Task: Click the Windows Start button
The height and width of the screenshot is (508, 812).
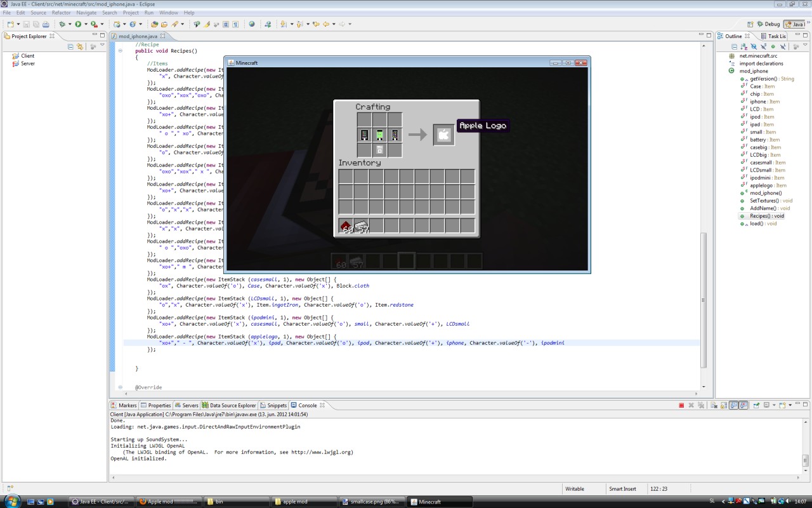Action: point(12,501)
